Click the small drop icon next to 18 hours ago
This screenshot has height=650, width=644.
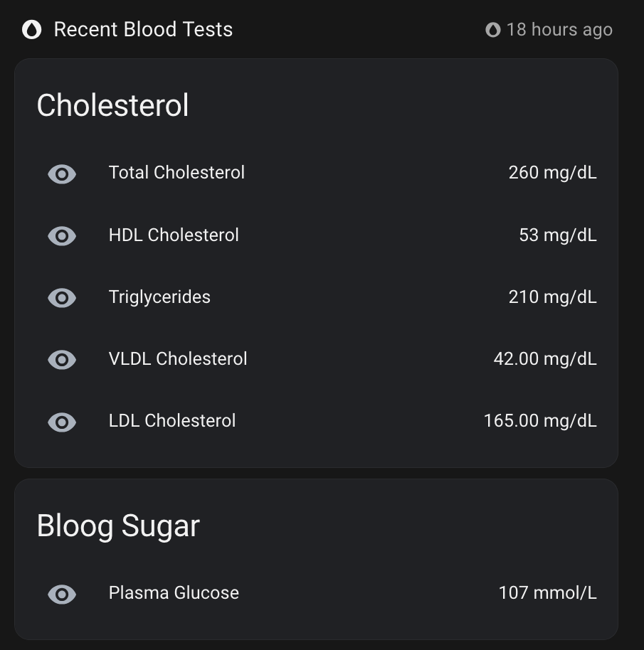tap(492, 30)
